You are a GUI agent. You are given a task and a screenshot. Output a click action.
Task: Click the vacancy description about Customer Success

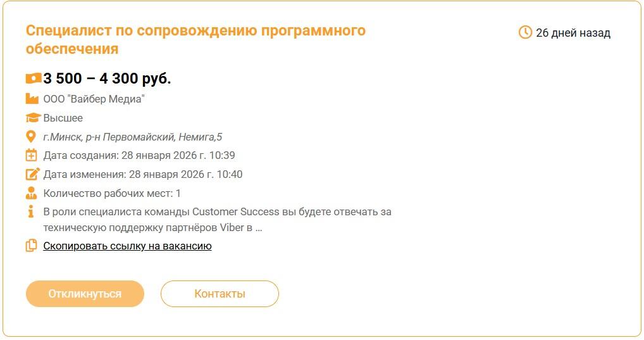[217, 220]
